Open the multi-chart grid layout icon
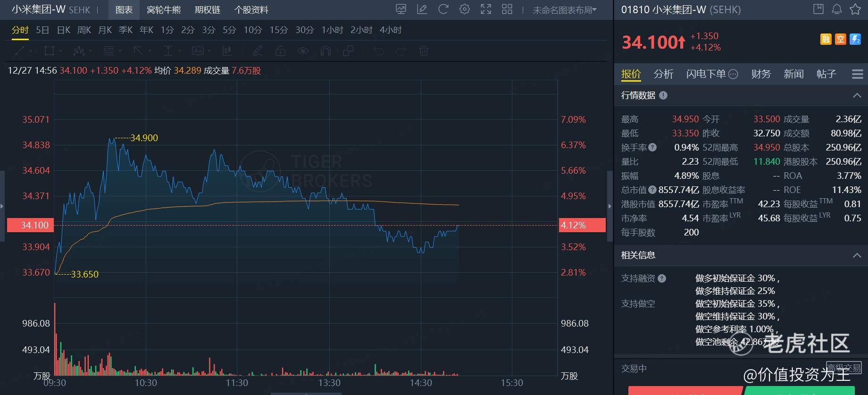The height and width of the screenshot is (395, 868). pos(507,9)
